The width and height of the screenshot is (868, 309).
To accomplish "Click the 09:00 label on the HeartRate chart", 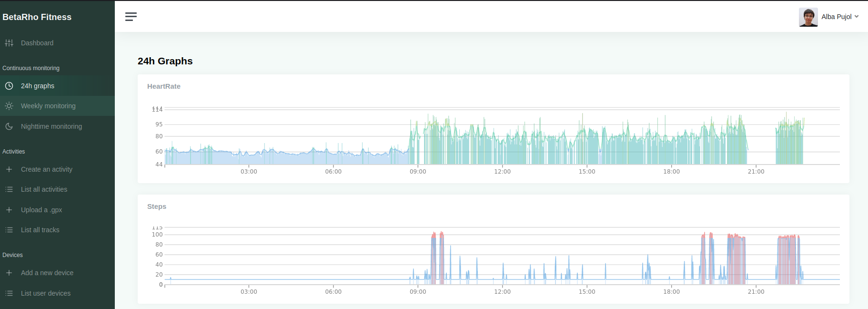I will [418, 172].
